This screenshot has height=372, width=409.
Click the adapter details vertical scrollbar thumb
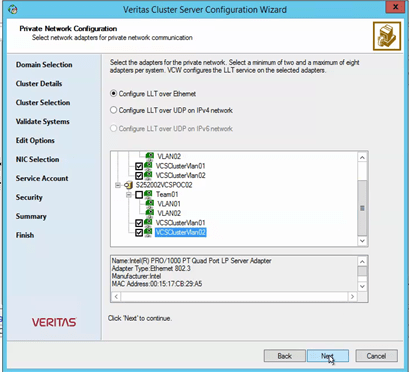[x=362, y=271]
